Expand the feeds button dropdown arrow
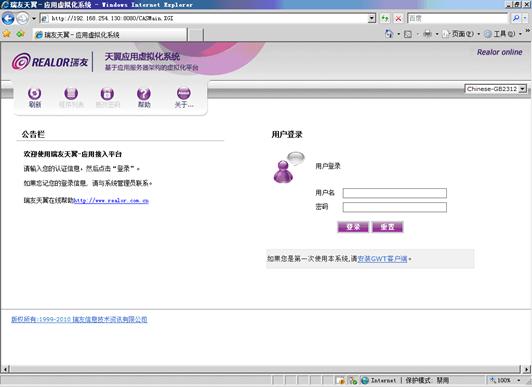The height and width of the screenshot is (387, 532). coord(417,34)
